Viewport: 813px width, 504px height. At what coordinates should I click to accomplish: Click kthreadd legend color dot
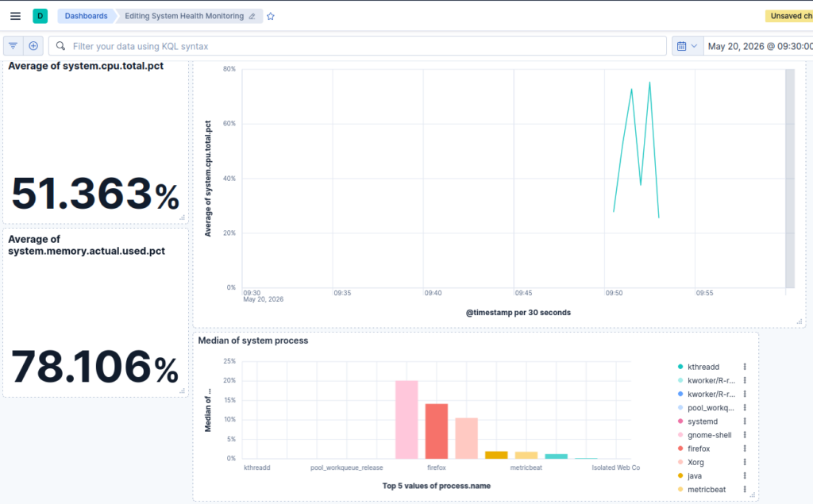(x=680, y=367)
